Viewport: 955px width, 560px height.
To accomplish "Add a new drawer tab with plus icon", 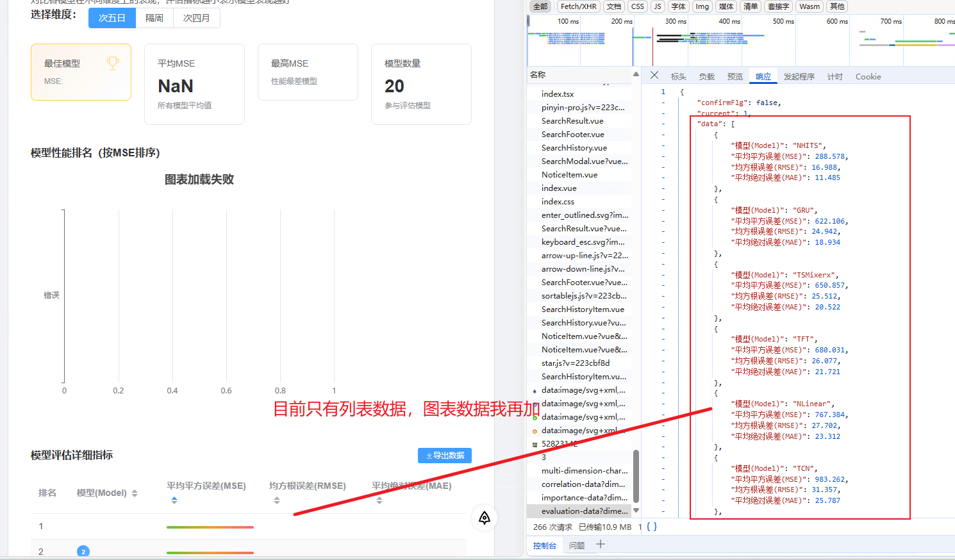I will tap(601, 545).
